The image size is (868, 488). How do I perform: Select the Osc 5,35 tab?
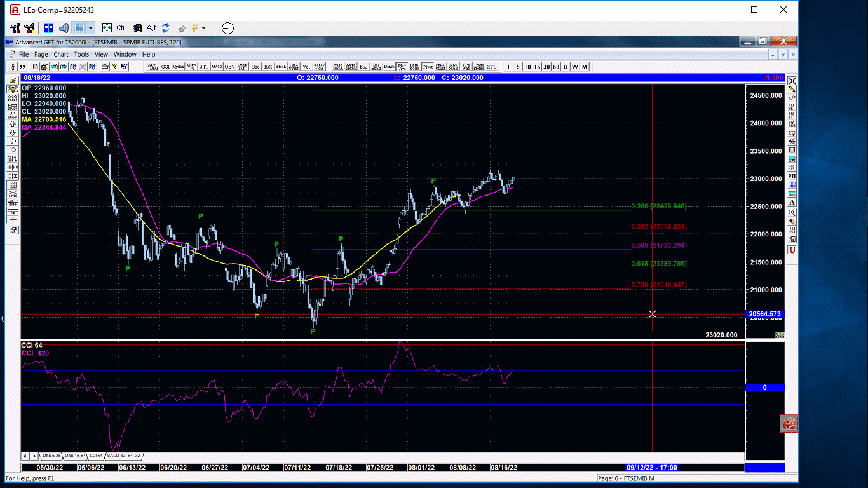tap(51, 456)
